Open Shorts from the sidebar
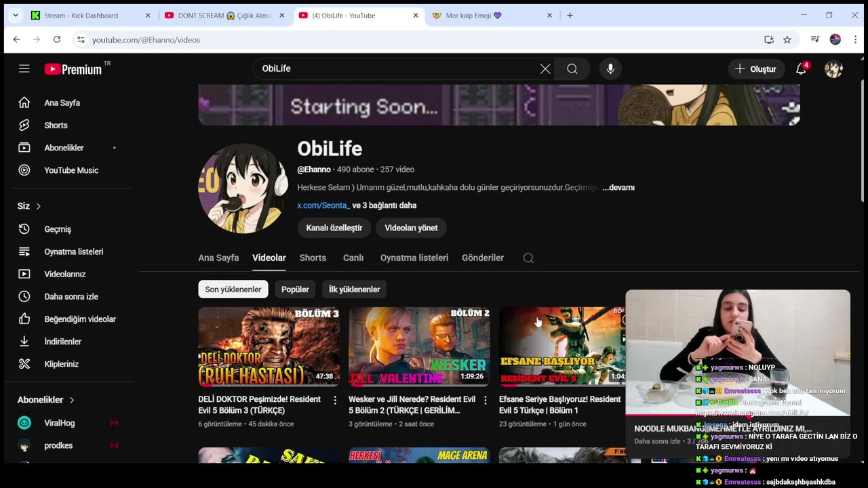Image resolution: width=868 pixels, height=488 pixels. pos(56,125)
